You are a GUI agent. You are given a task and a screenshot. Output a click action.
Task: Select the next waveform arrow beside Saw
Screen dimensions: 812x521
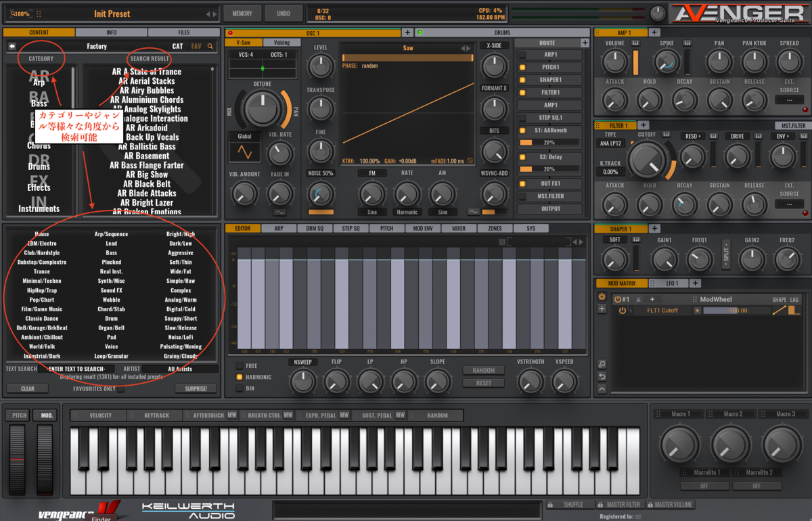tap(468, 48)
